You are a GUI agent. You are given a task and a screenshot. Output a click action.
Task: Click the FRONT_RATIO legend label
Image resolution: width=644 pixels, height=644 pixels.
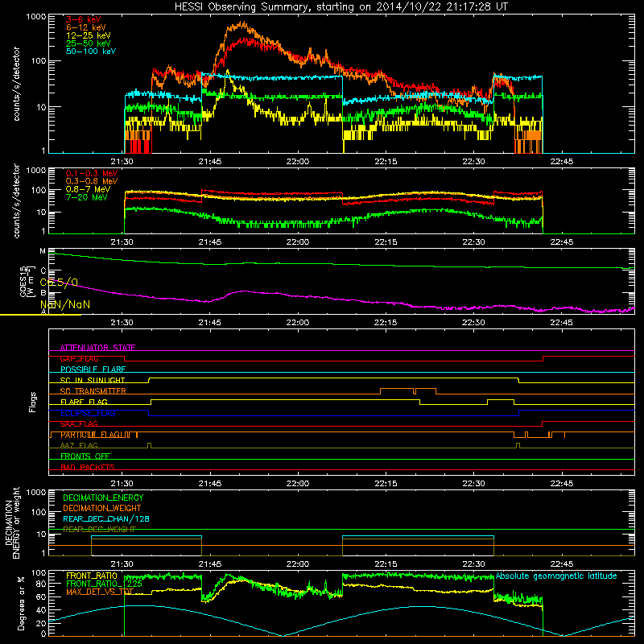[x=92, y=576]
